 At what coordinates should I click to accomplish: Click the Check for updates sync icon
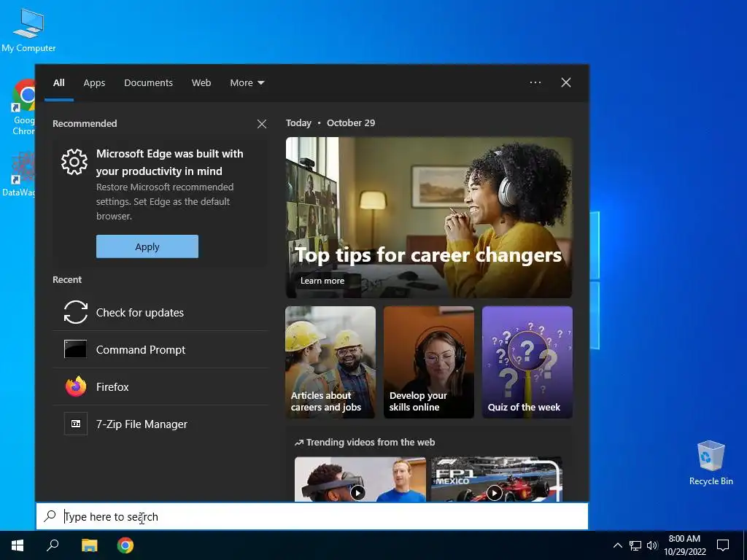click(76, 312)
